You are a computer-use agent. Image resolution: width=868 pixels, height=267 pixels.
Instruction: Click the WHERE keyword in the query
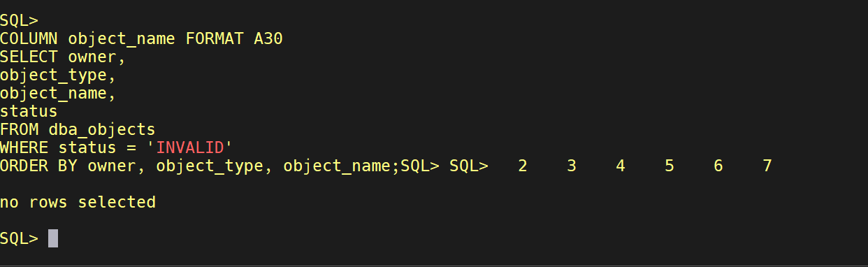tap(24, 147)
